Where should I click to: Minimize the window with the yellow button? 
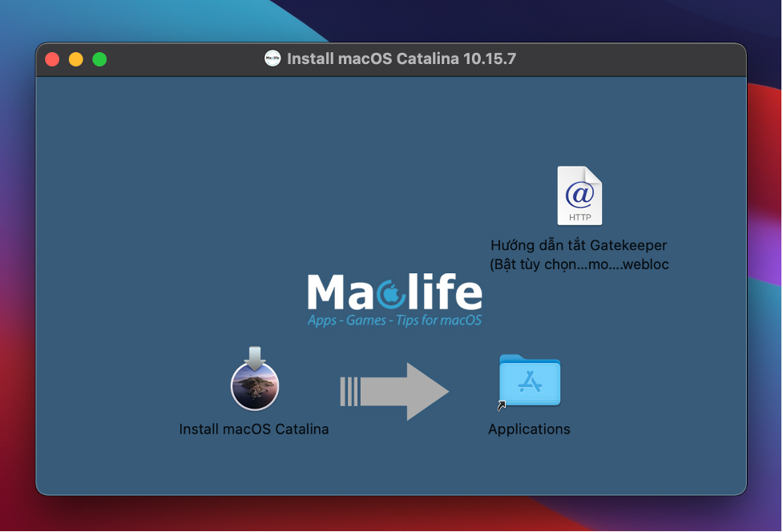click(x=76, y=59)
